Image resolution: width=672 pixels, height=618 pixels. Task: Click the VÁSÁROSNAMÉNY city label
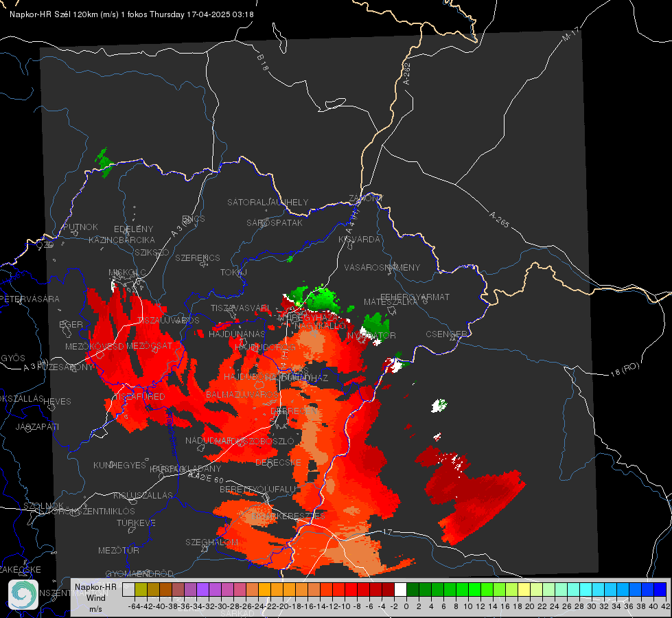tap(382, 268)
